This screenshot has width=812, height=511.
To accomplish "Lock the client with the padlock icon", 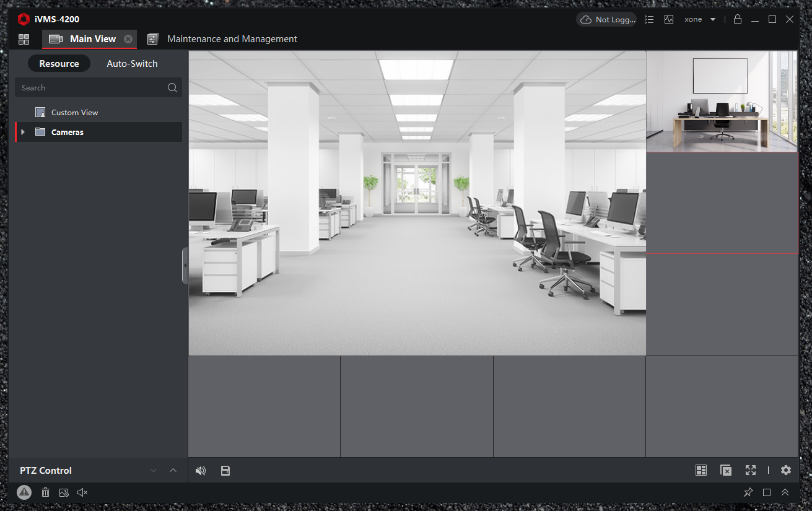I will (x=738, y=19).
